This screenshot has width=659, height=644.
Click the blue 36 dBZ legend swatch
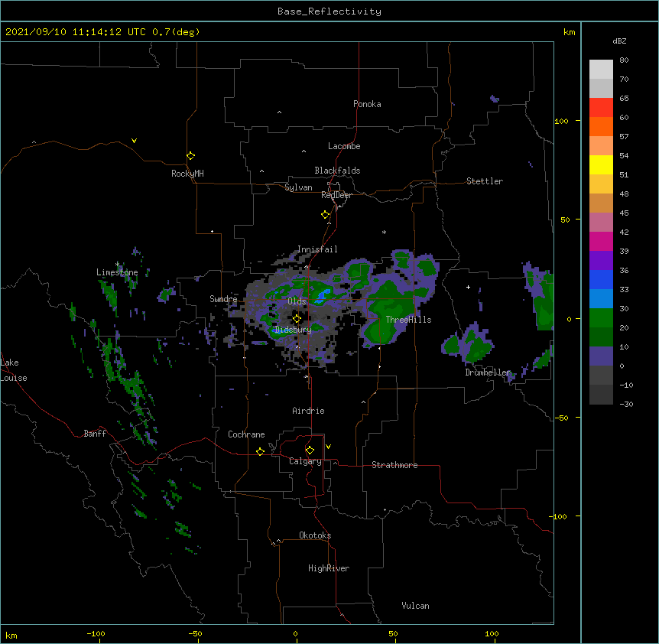point(601,279)
